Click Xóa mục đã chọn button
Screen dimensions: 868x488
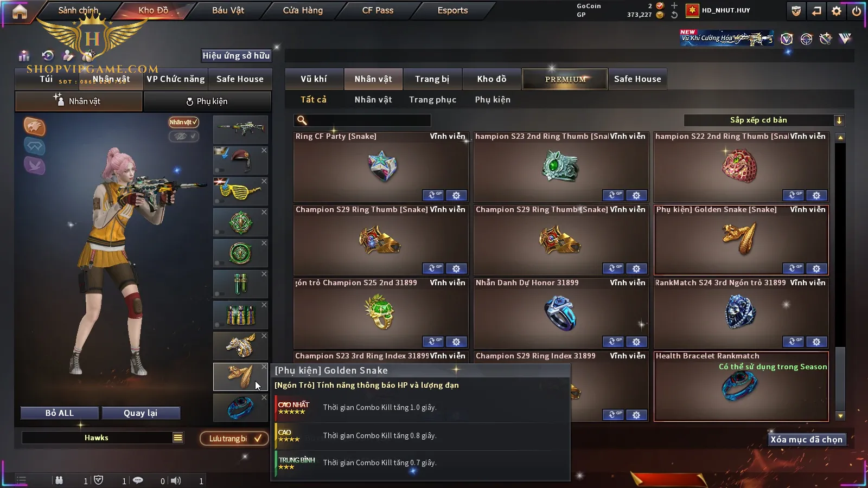coord(806,439)
